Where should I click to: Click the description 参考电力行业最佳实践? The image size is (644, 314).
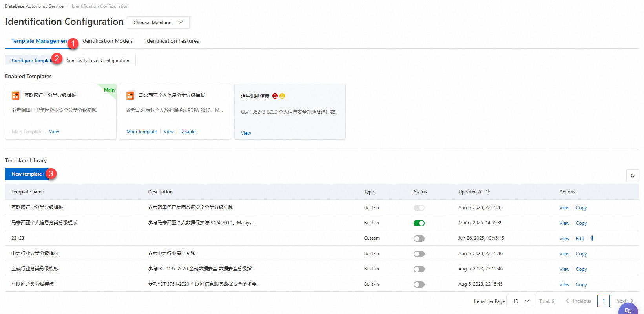coord(171,253)
